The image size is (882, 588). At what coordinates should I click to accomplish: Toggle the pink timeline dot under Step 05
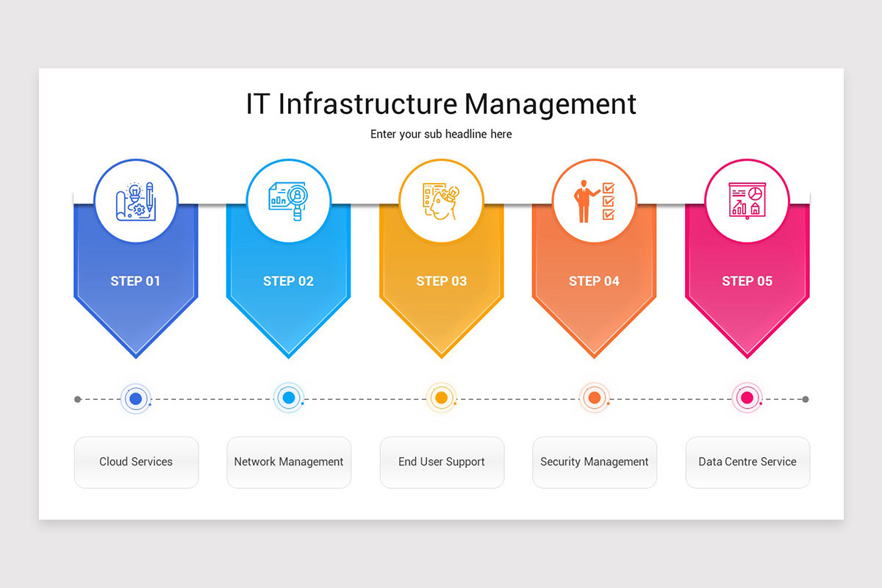pos(747,398)
